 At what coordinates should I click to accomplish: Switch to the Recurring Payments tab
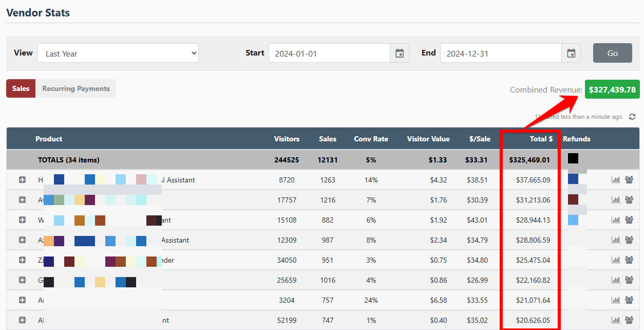pos(75,88)
